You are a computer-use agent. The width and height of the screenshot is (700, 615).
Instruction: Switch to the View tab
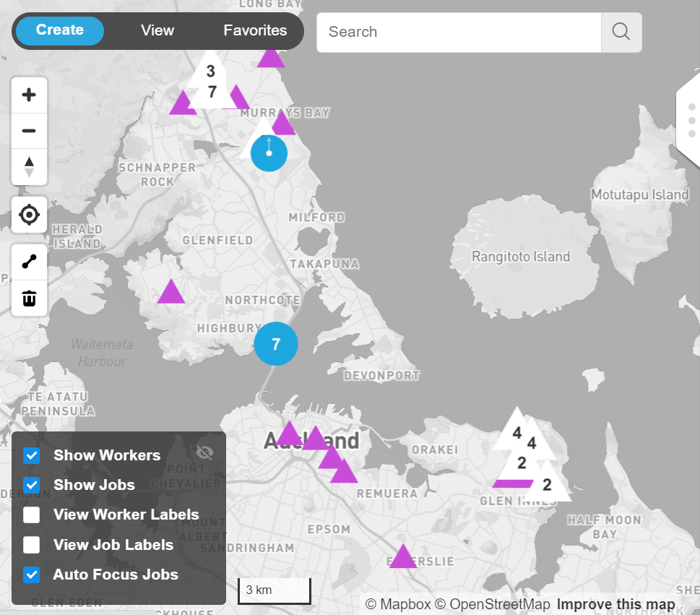(x=157, y=30)
